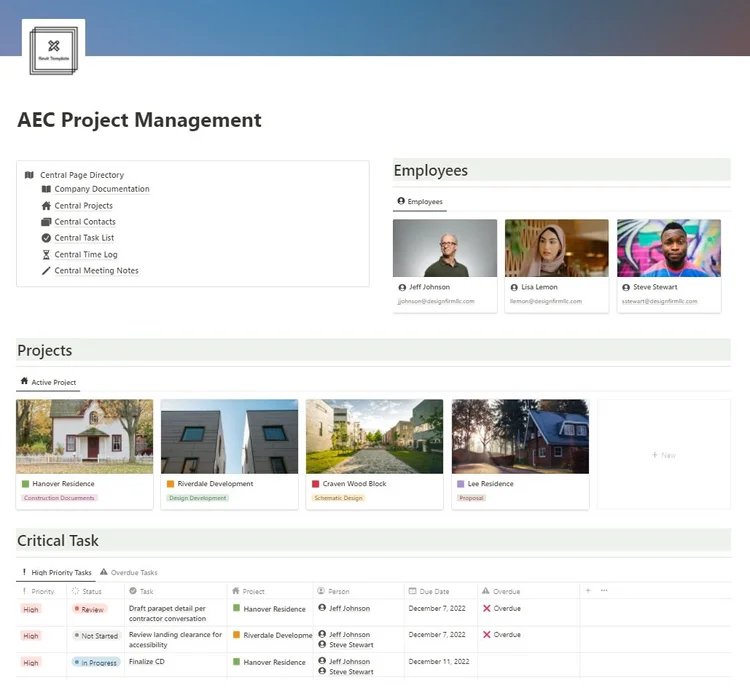Click the page logo icon at top
Screen dimensions: 750x699
click(54, 50)
